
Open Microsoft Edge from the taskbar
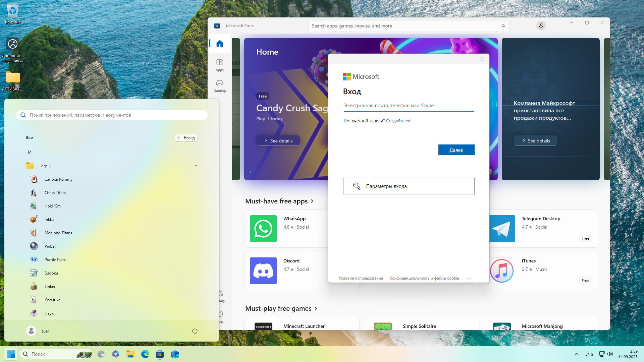145,354
